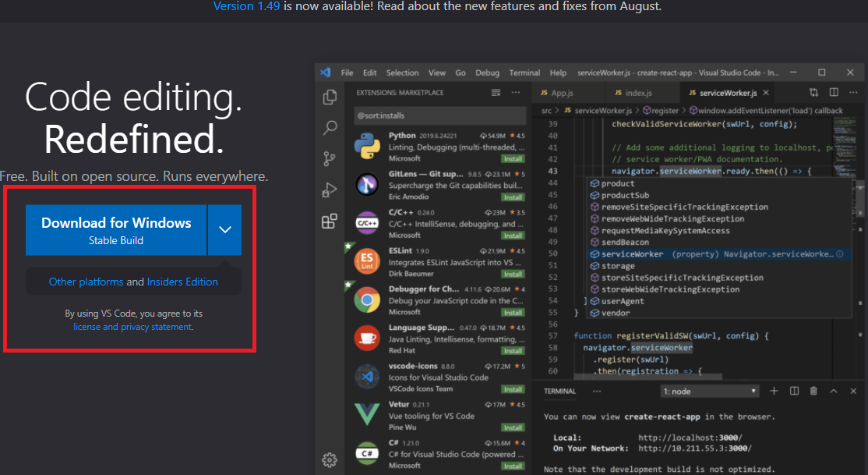Open the File menu
The height and width of the screenshot is (475, 868).
pyautogui.click(x=347, y=73)
